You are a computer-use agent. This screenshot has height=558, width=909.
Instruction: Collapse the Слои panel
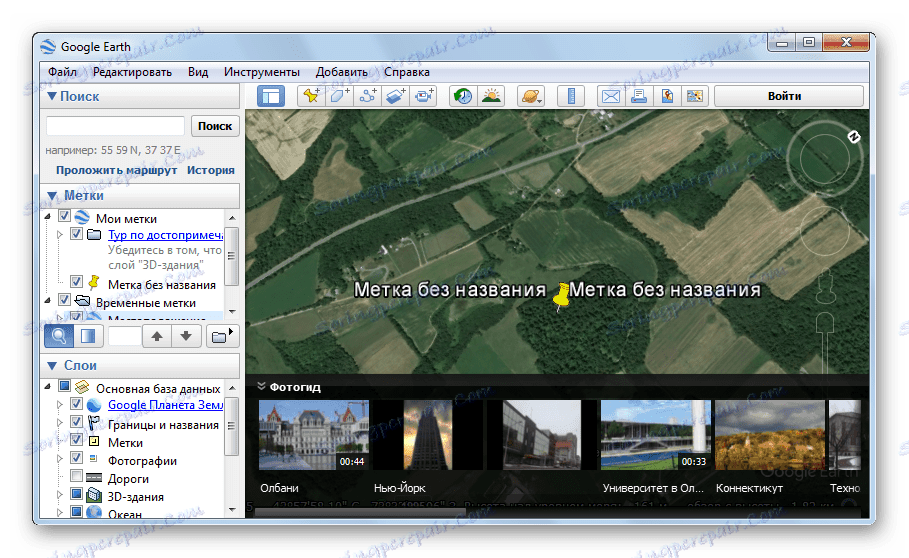tap(52, 366)
